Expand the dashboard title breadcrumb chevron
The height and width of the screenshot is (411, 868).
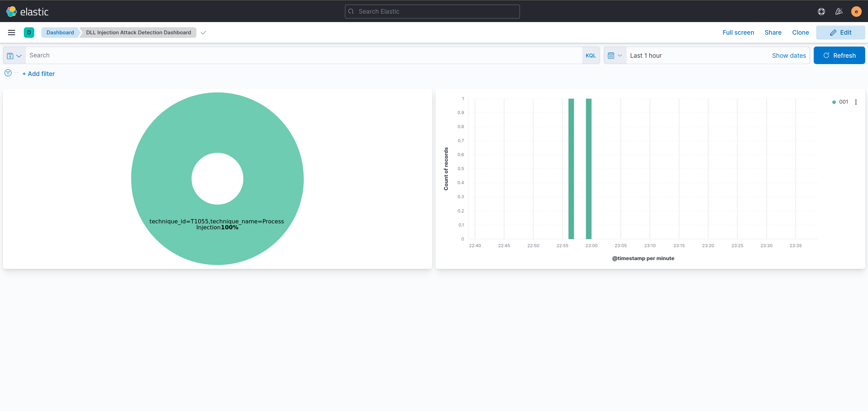(x=203, y=33)
